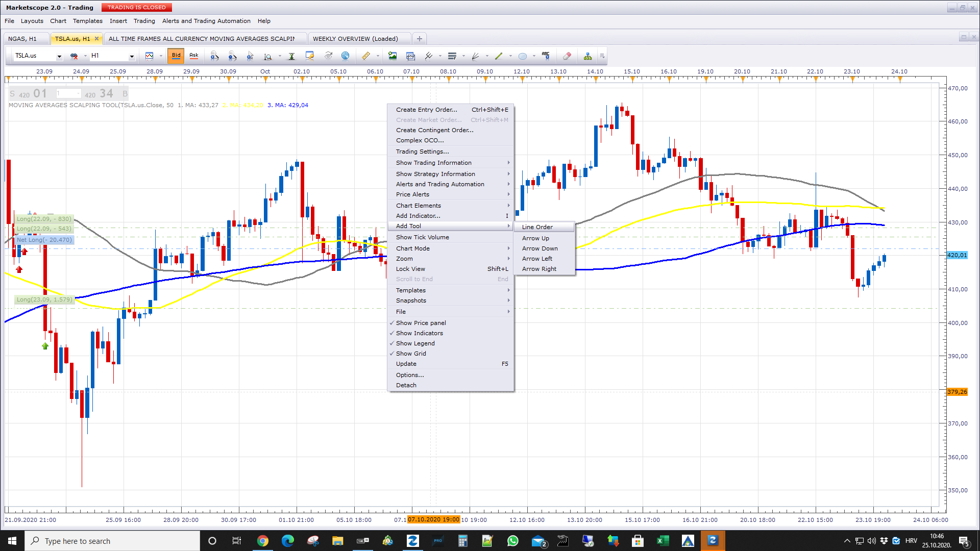Toggle the Ask price button
This screenshot has width=980, height=551.
194,56
